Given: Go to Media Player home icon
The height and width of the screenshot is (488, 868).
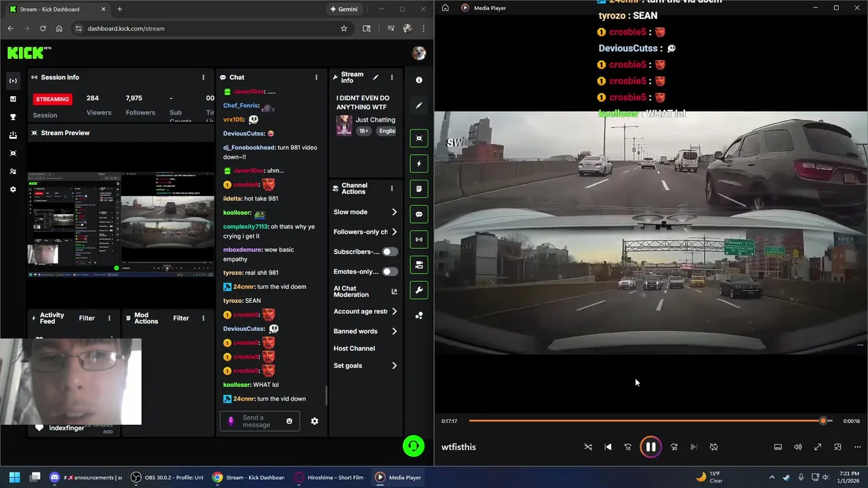Looking at the screenshot, I should tap(445, 8).
